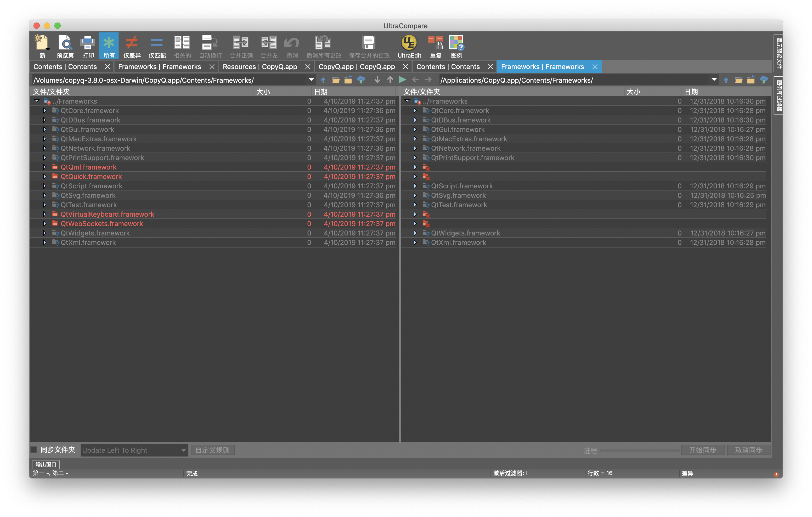812x517 pixels.
Task: Click the Undo (撤消) icon
Action: 292,46
